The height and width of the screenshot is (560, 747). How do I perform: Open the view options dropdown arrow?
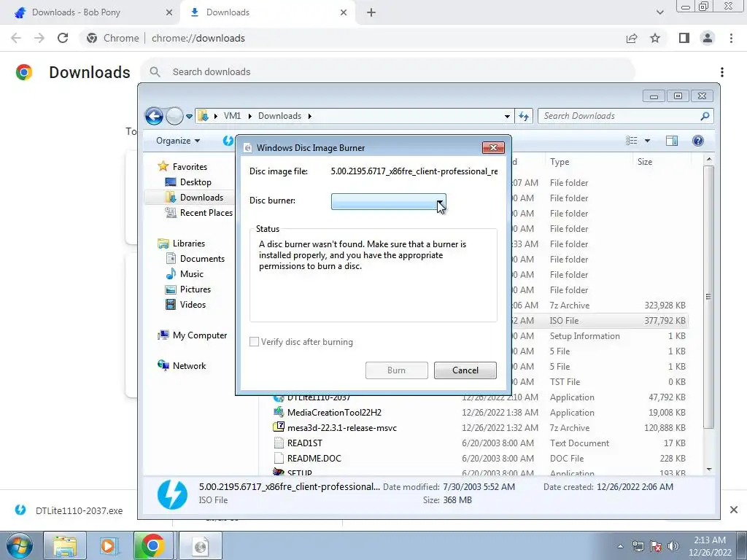click(x=647, y=141)
